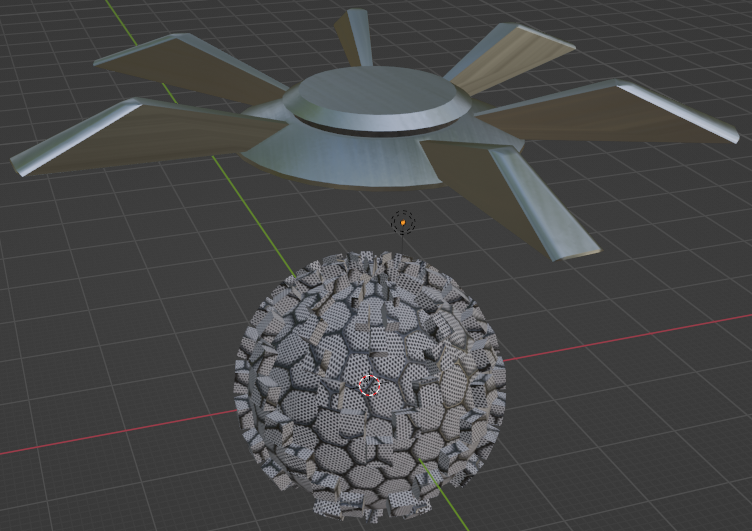Click the red-white 3D cursor on the sphere
The image size is (752, 531).
(370, 385)
